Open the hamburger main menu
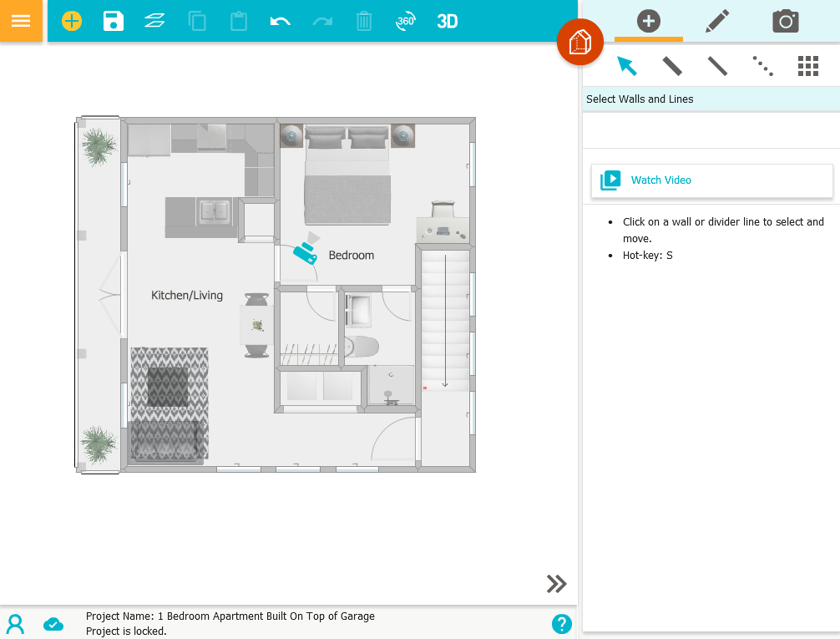 pos(21,21)
